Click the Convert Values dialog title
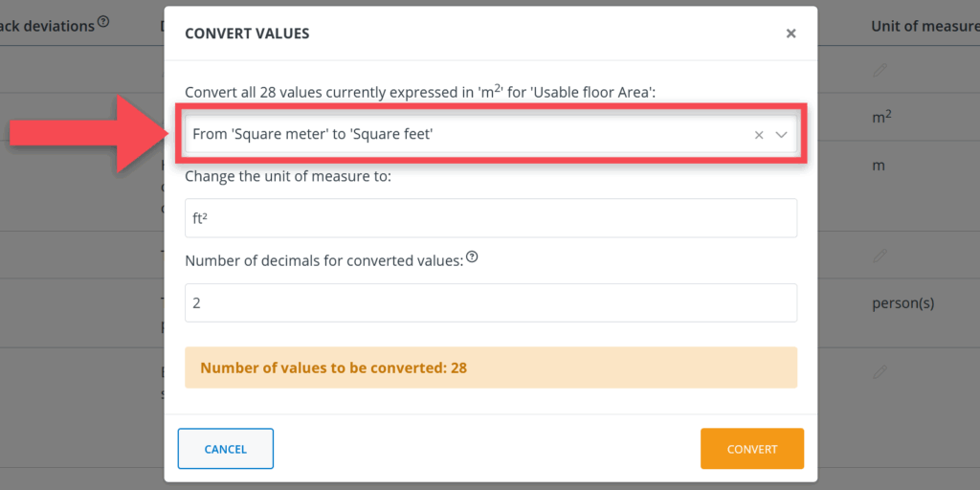This screenshot has width=980, height=490. point(247,33)
